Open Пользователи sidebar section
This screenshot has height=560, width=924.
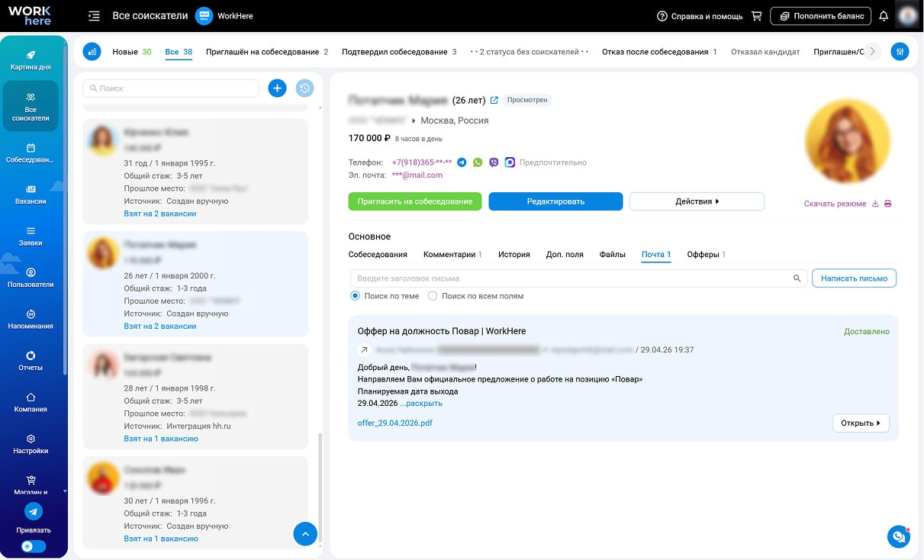point(31,278)
